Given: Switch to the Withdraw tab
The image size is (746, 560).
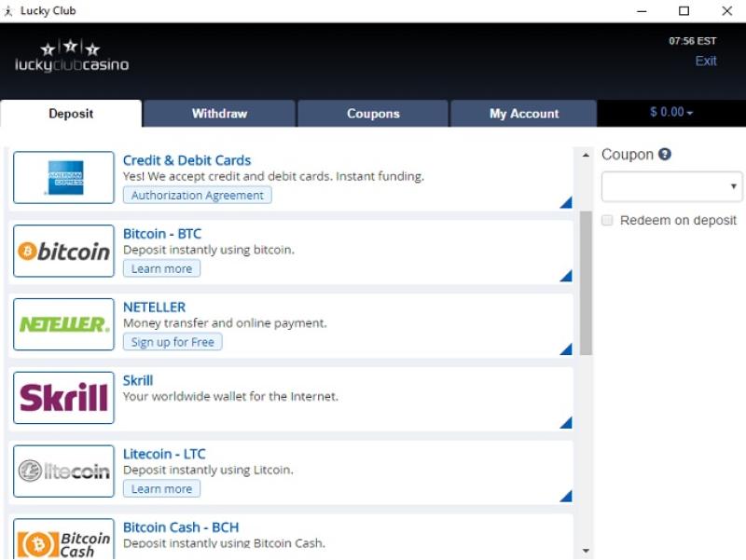Looking at the screenshot, I should click(219, 114).
